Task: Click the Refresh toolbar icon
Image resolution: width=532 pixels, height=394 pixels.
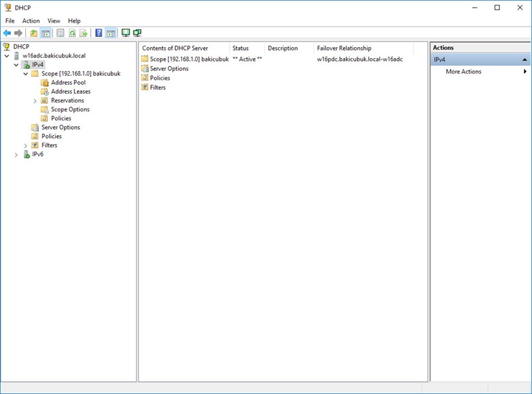Action: pyautogui.click(x=72, y=33)
